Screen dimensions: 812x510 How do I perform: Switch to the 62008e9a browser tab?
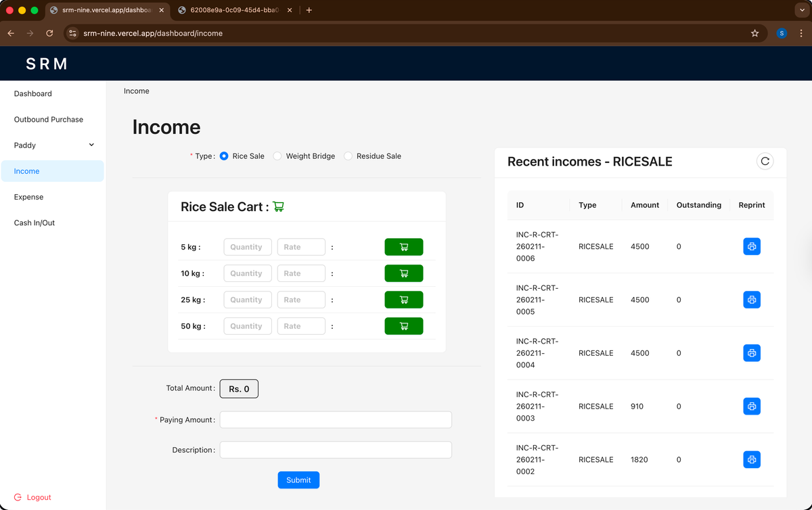235,10
